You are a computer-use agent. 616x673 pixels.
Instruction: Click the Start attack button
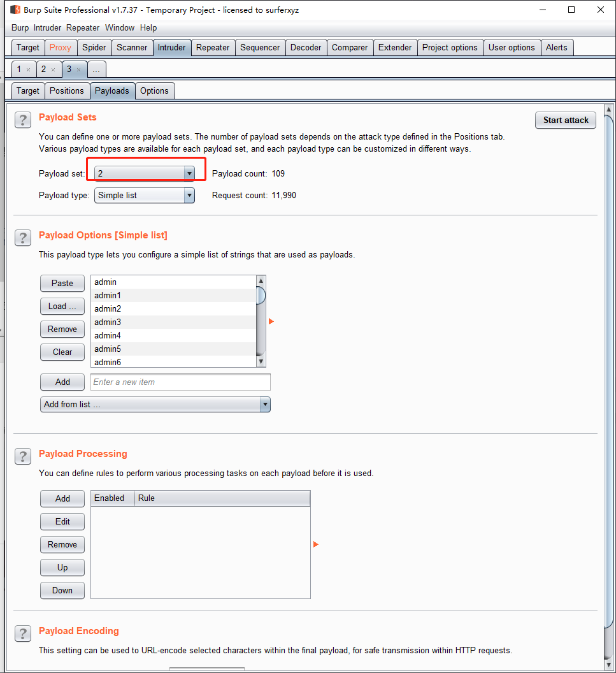click(566, 120)
